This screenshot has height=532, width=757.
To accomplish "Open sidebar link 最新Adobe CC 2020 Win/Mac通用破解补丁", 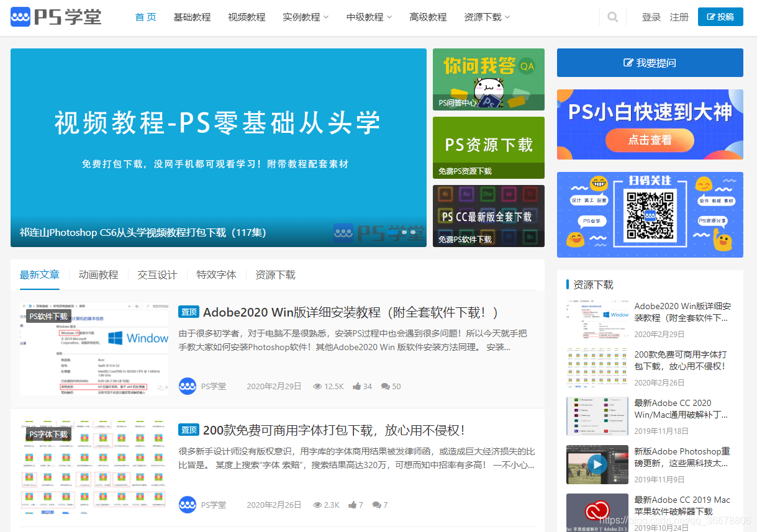I will 681,409.
